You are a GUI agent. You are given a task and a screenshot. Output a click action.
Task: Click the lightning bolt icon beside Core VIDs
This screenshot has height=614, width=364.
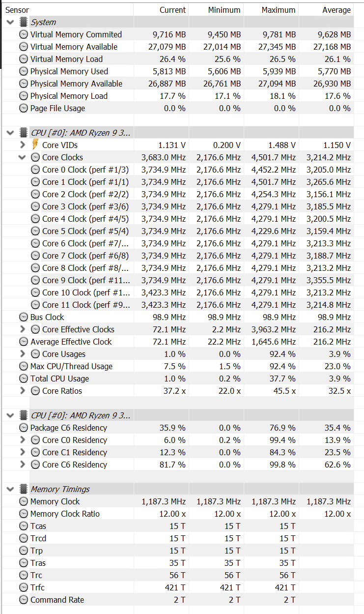tap(35, 145)
